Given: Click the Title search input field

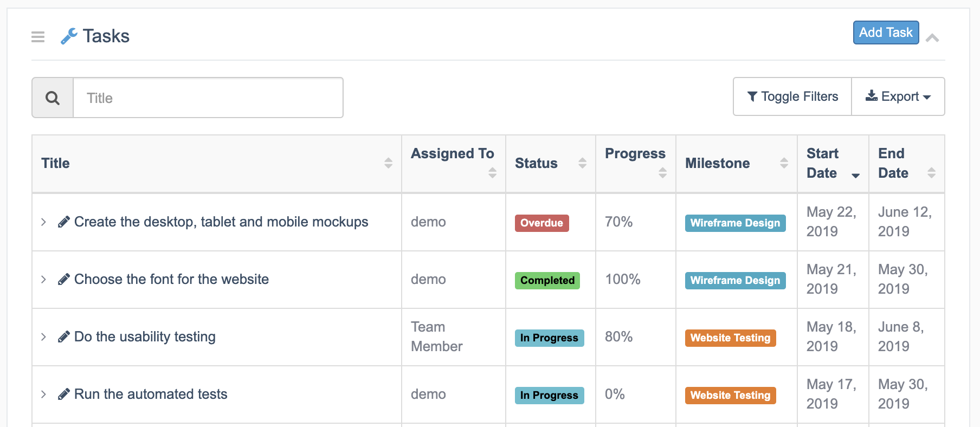Looking at the screenshot, I should point(208,98).
